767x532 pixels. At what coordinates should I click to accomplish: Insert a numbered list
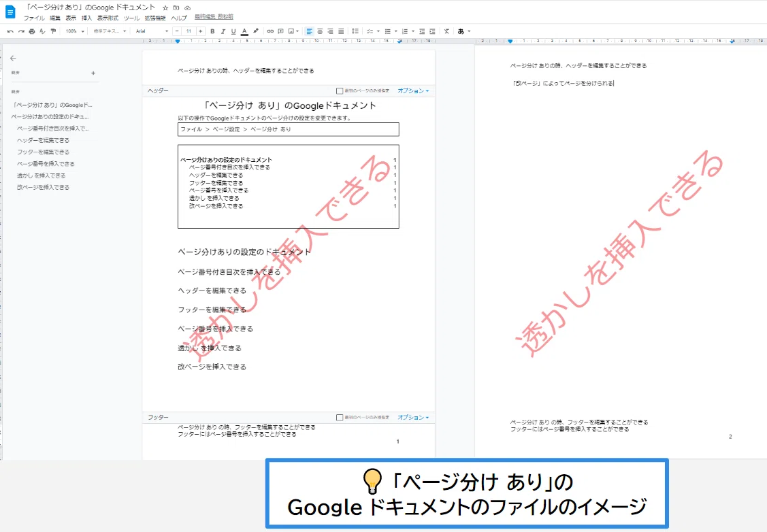[404, 31]
